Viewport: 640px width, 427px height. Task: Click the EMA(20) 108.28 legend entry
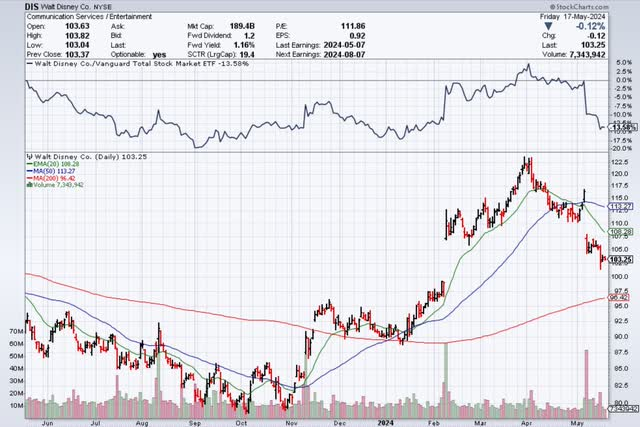53,164
